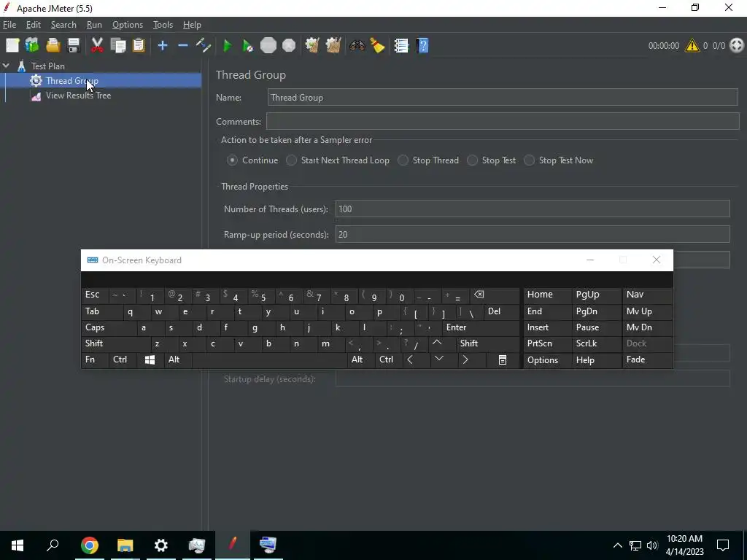
Task: Open the Templates icon in toolbar
Action: (32, 46)
